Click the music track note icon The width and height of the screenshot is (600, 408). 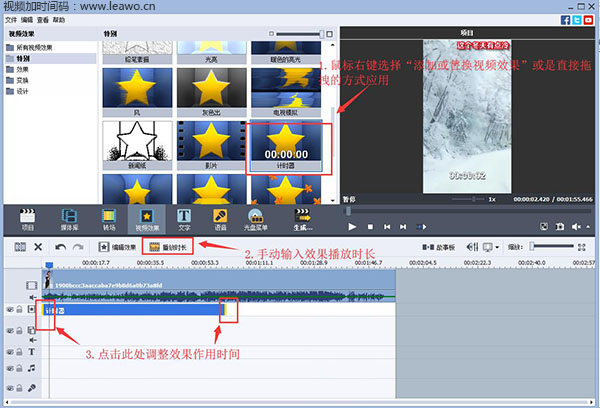pos(31,368)
